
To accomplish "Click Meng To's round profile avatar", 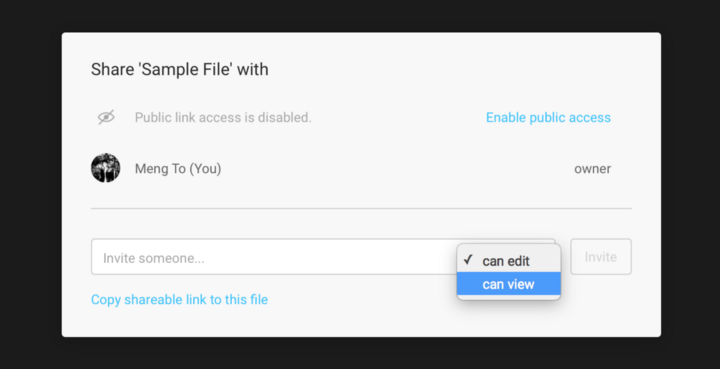I will (x=106, y=168).
